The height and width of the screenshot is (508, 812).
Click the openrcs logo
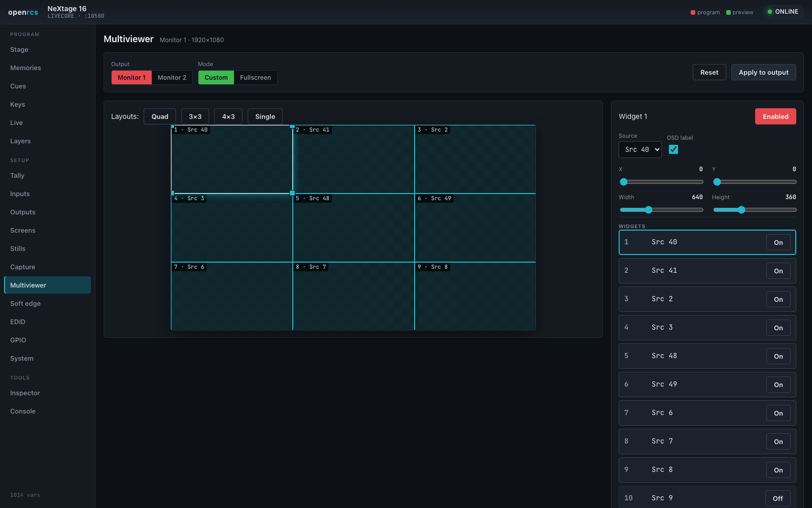[23, 12]
